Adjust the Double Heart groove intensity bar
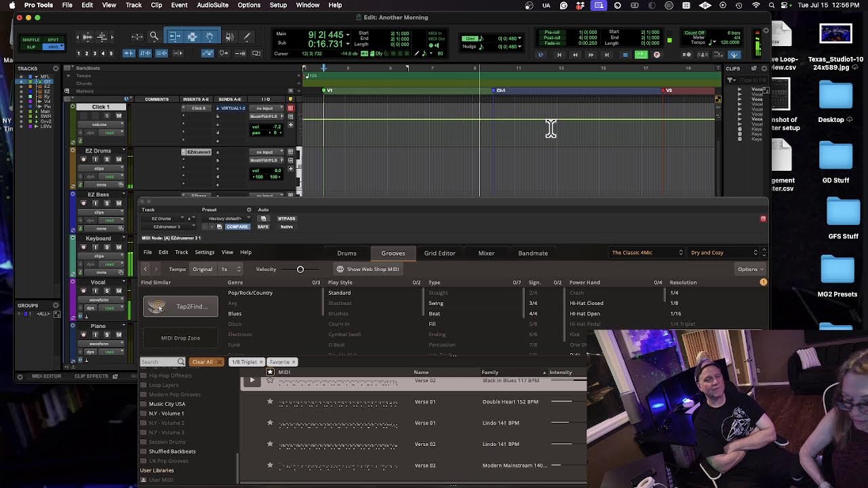 point(561,401)
